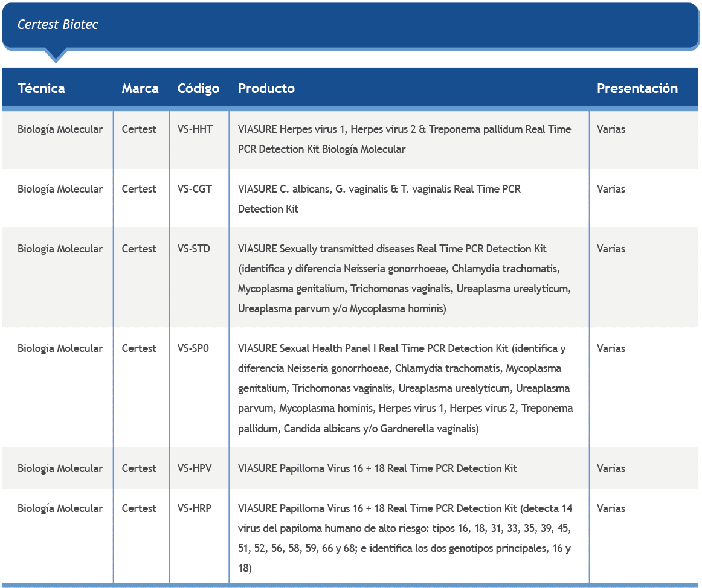The image size is (702, 588).
Task: Select product code VS-STD
Action: pyautogui.click(x=194, y=249)
